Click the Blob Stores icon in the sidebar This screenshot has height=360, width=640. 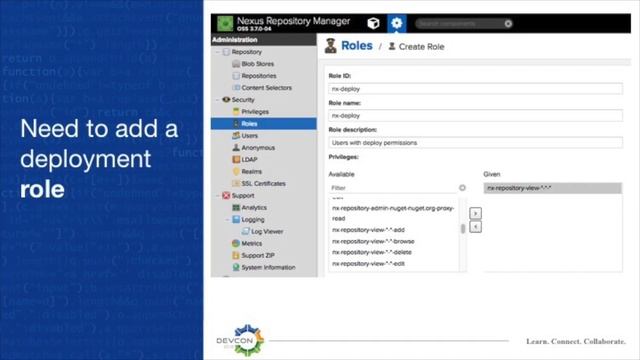pos(236,64)
